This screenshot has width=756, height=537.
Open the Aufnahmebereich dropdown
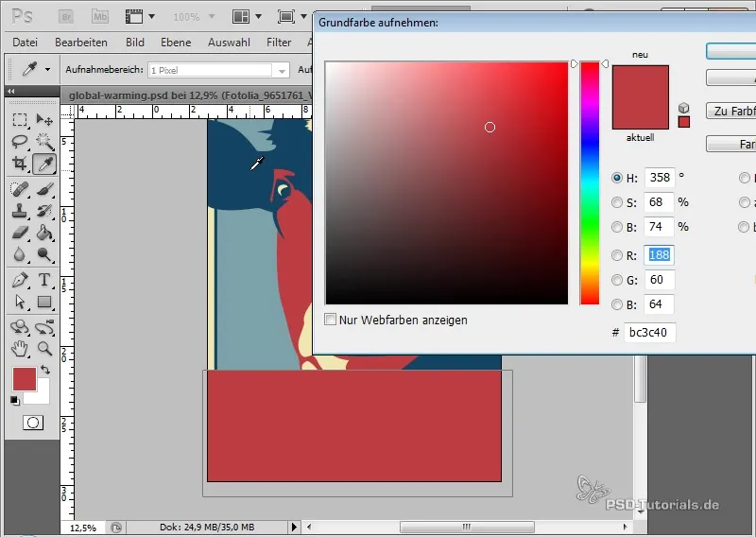[x=282, y=71]
